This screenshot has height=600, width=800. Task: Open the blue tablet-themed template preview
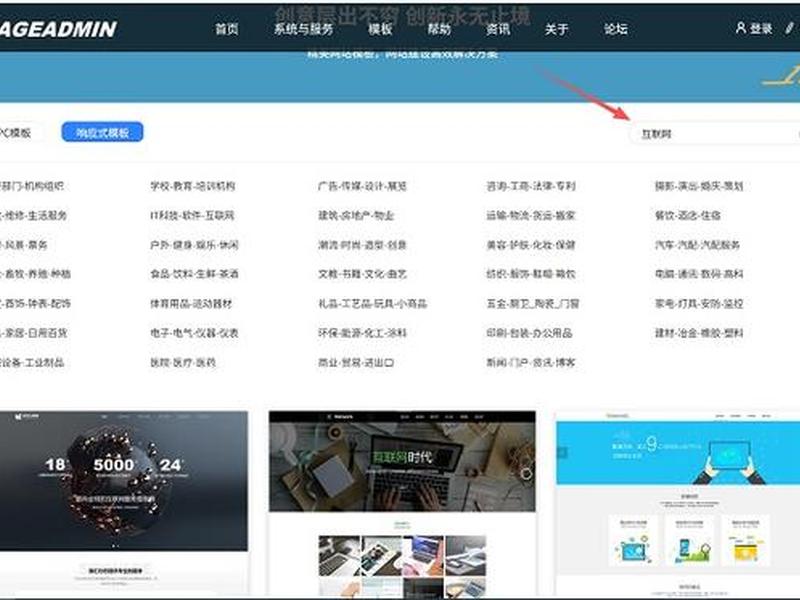(678, 503)
